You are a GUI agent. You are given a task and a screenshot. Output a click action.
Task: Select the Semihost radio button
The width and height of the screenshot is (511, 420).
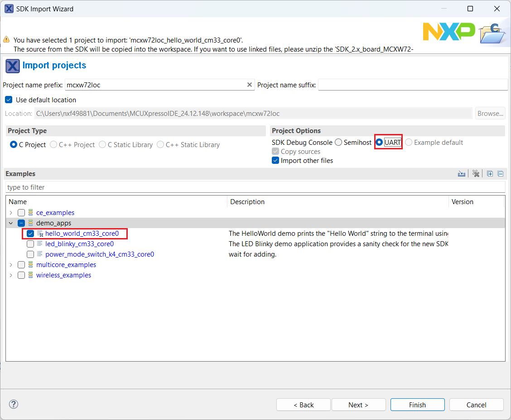tap(338, 143)
